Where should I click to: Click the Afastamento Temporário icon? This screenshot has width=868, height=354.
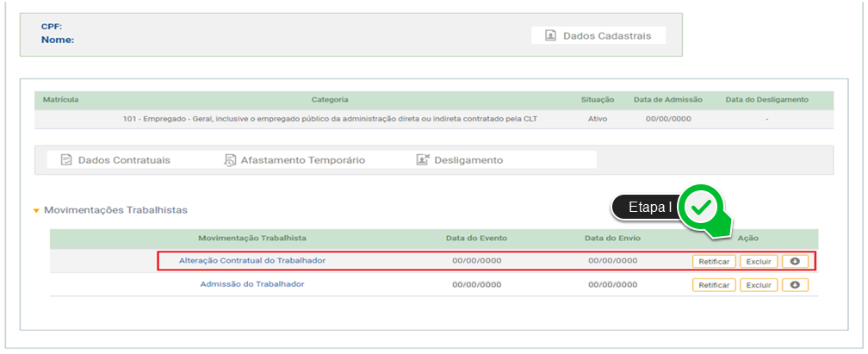point(230,160)
